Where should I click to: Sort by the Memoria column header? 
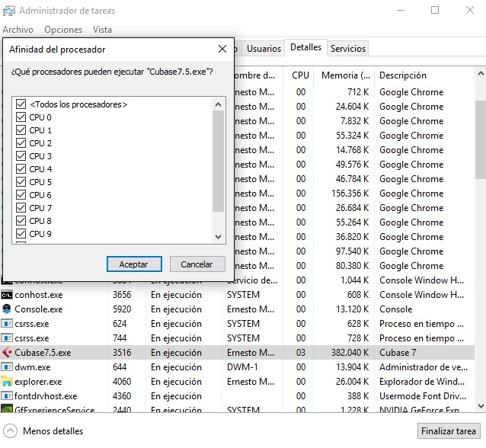(344, 75)
